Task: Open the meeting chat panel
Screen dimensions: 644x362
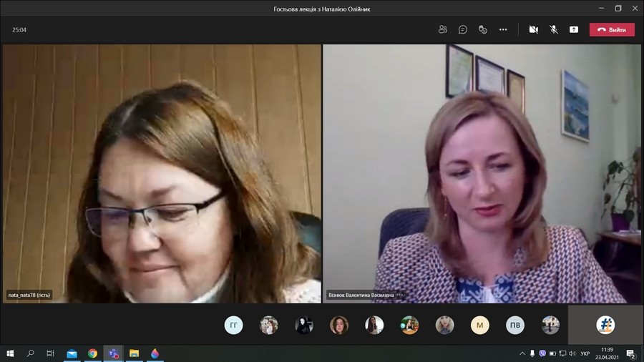Action: (x=463, y=29)
